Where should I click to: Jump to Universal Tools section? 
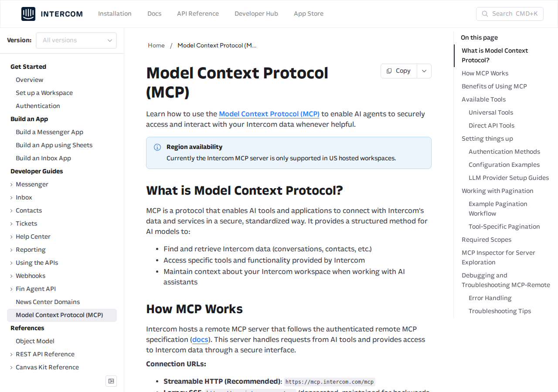point(491,112)
